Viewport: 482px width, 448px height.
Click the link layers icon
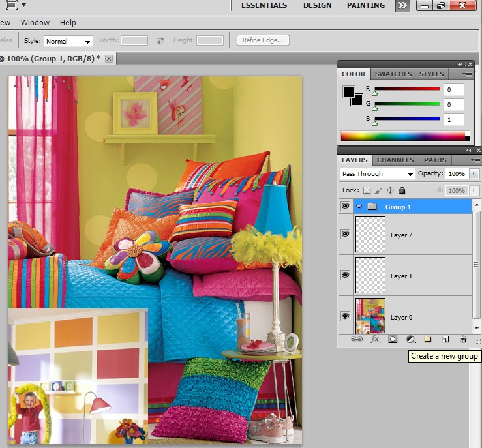click(x=357, y=339)
